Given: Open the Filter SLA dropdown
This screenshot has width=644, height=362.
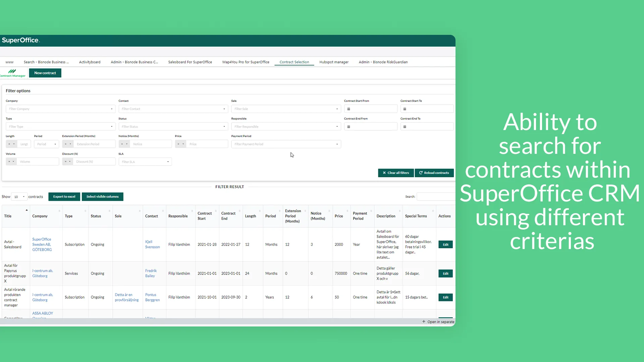Looking at the screenshot, I should [x=145, y=162].
